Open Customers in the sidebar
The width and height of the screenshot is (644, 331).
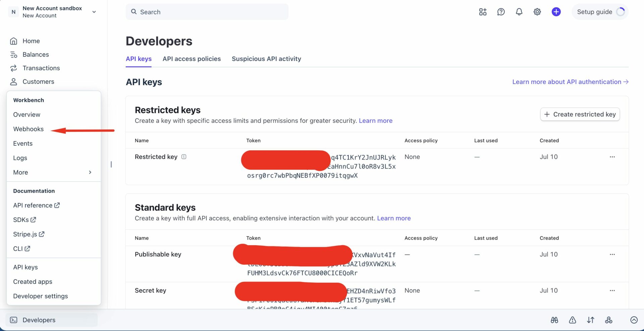tap(38, 81)
